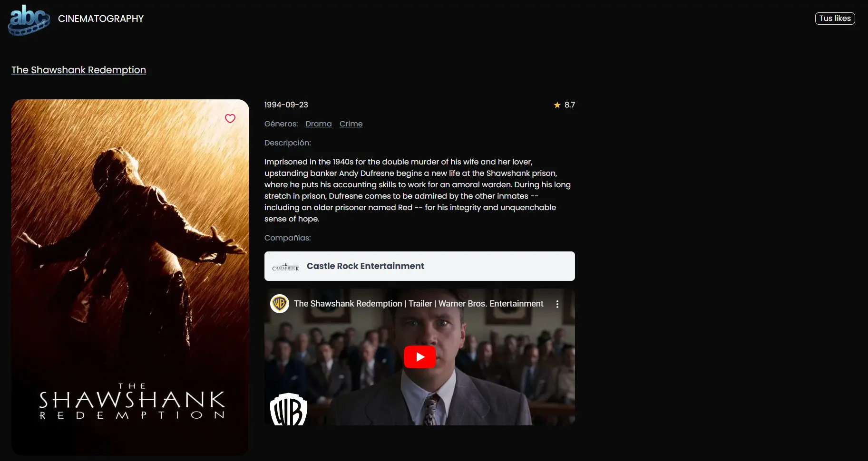Click the WB shield watermark in trailer

click(289, 409)
